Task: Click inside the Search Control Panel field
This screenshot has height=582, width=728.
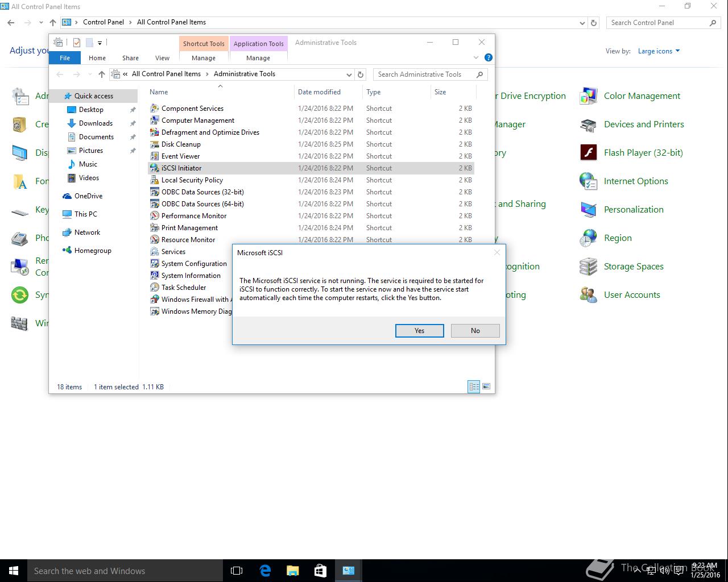Action: pyautogui.click(x=663, y=23)
